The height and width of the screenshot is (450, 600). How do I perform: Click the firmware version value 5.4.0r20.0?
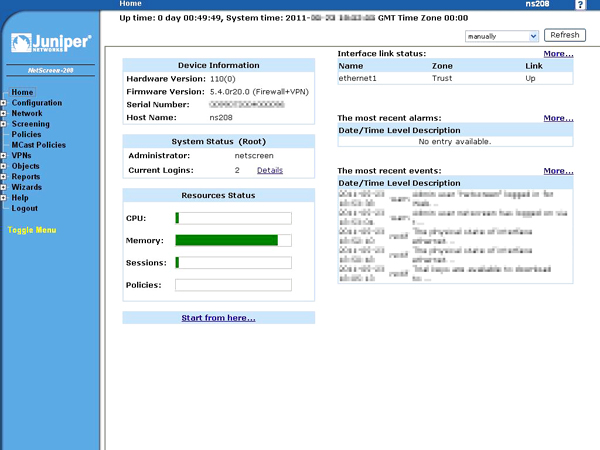pyautogui.click(x=259, y=92)
